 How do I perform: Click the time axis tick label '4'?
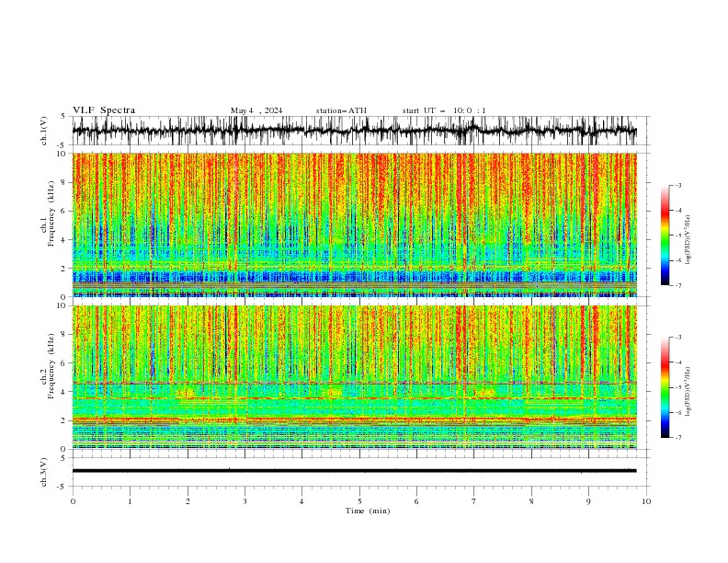tap(301, 501)
